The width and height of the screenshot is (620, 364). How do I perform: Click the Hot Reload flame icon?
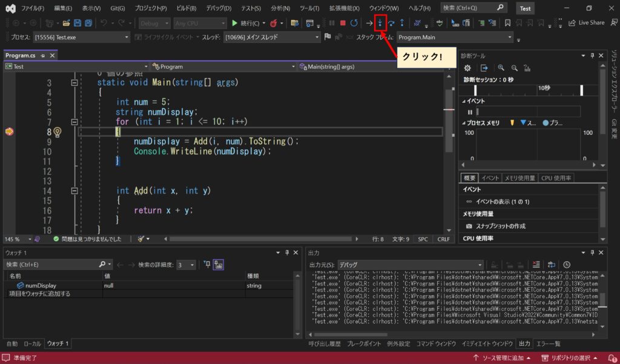pos(273,24)
